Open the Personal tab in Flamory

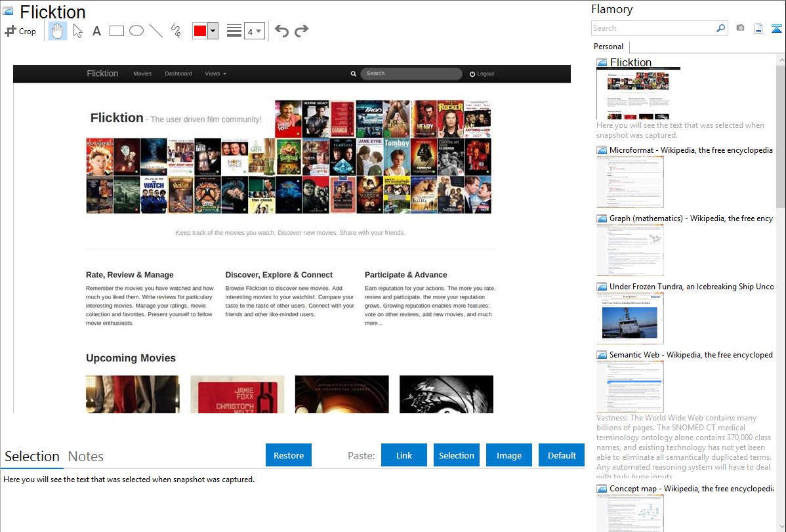(x=608, y=47)
